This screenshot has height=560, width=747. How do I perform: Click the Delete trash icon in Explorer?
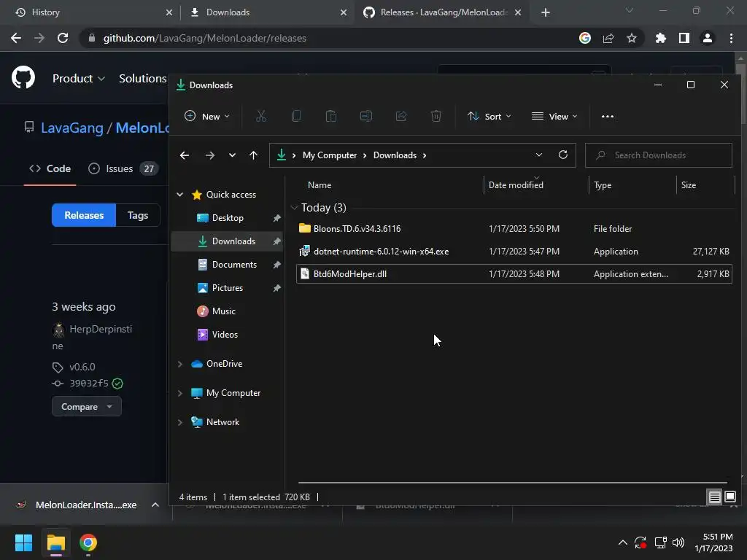(x=436, y=116)
